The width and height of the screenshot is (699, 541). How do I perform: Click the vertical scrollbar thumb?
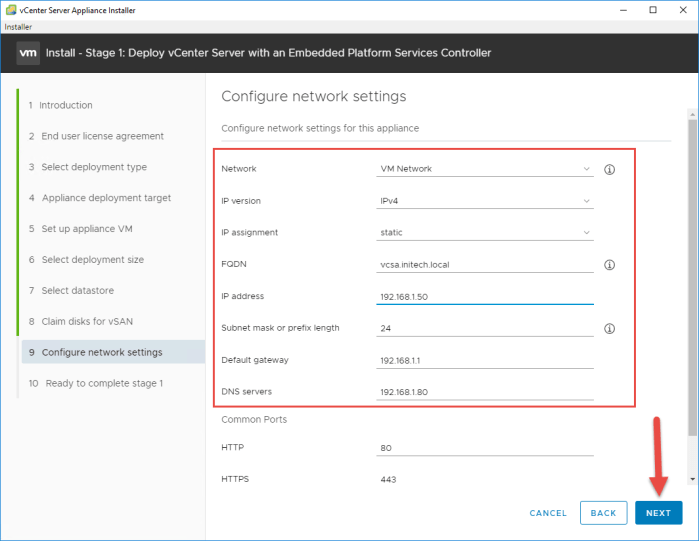coord(692,277)
